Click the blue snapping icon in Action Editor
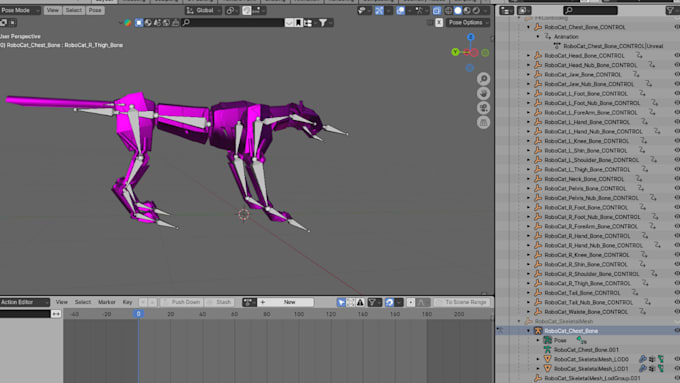 point(389,302)
